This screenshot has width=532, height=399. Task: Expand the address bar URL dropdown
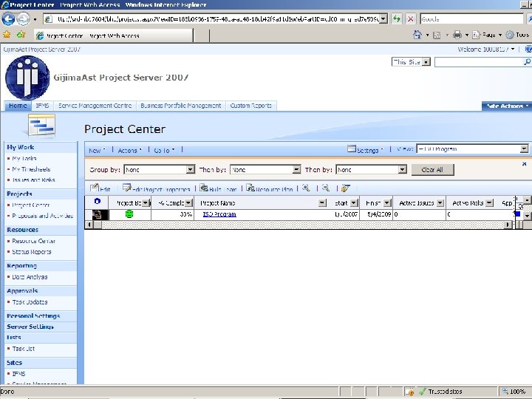pyautogui.click(x=383, y=19)
